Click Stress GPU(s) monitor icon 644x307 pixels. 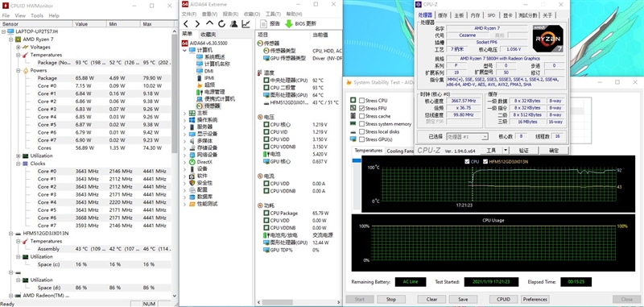pos(353,139)
